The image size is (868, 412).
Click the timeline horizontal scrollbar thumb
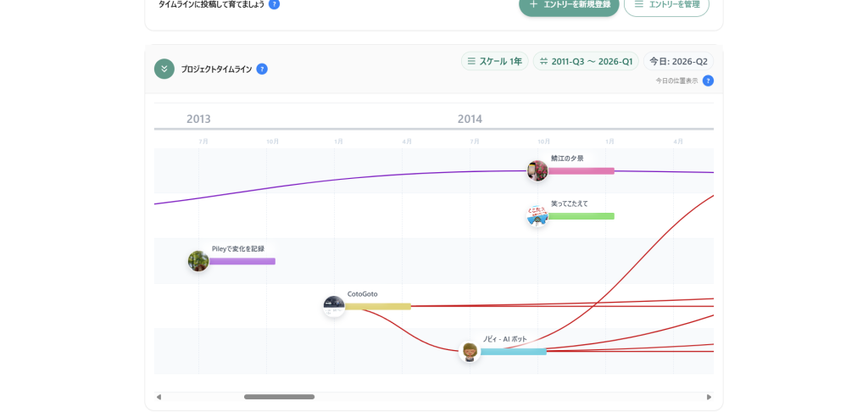[279, 397]
